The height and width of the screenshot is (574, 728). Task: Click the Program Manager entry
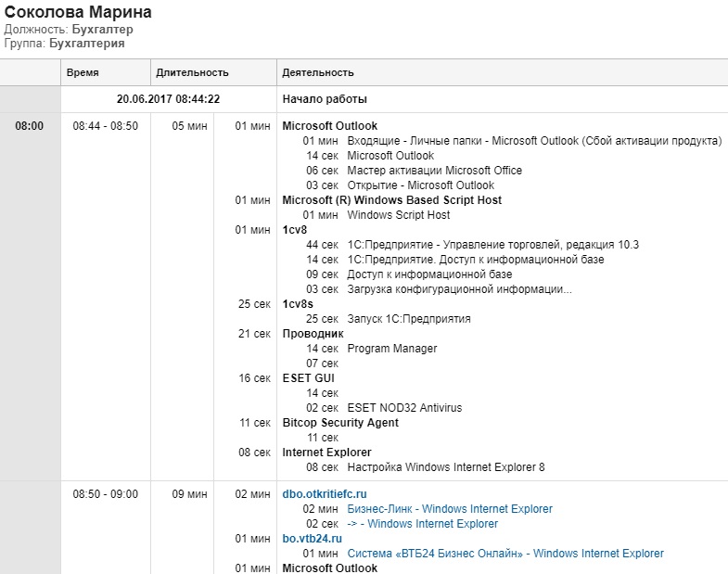(392, 349)
